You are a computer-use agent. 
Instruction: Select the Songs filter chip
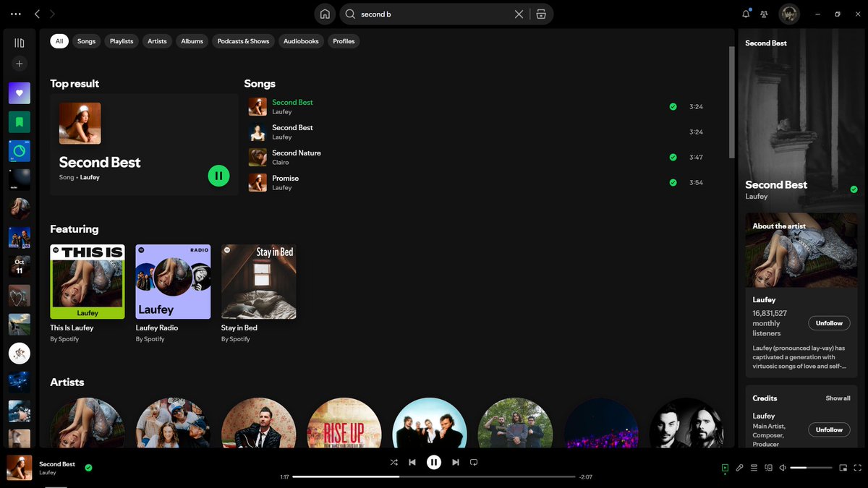[x=87, y=41]
